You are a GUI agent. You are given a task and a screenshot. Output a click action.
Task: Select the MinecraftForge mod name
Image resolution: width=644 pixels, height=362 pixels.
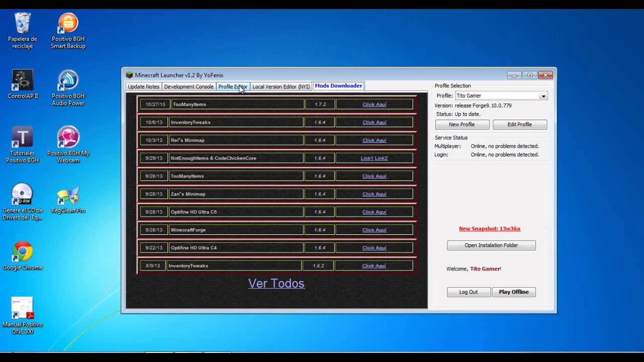[188, 230]
